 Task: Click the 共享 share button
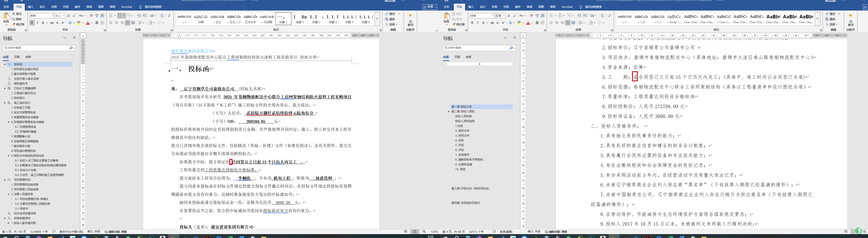(x=430, y=7)
